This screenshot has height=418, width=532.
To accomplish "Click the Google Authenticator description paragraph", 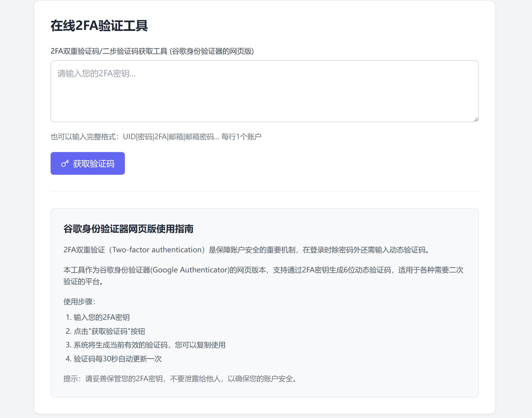I will click(263, 270).
